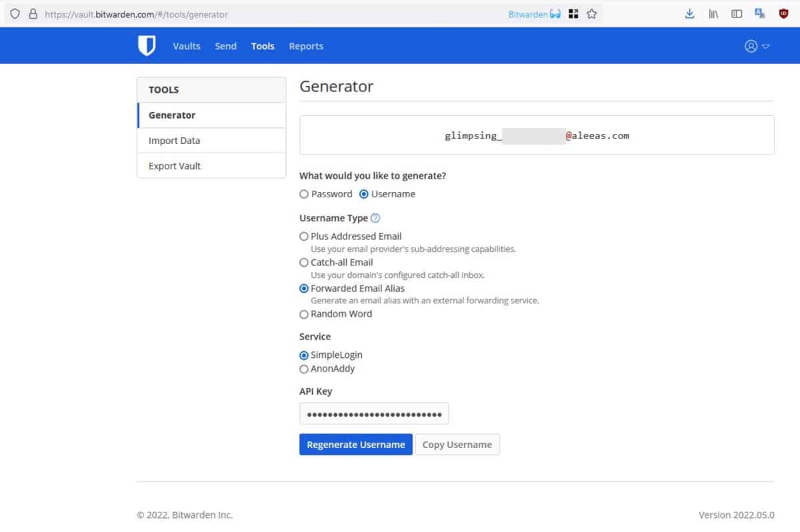Click Copy Username button
Screen dimensions: 800x532
tap(457, 445)
